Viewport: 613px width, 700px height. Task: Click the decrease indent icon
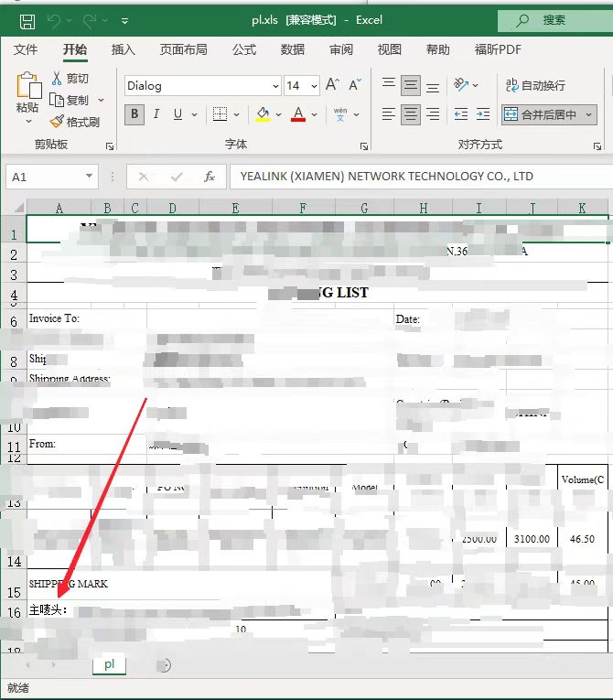[x=461, y=114]
